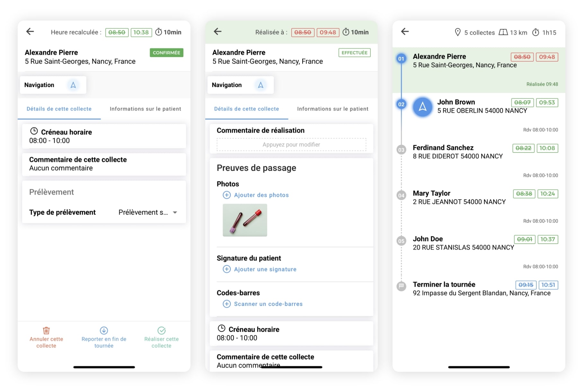Click the clock icon beside Créneau horaire
Viewport: 583px width, 392px height.
pos(33,131)
